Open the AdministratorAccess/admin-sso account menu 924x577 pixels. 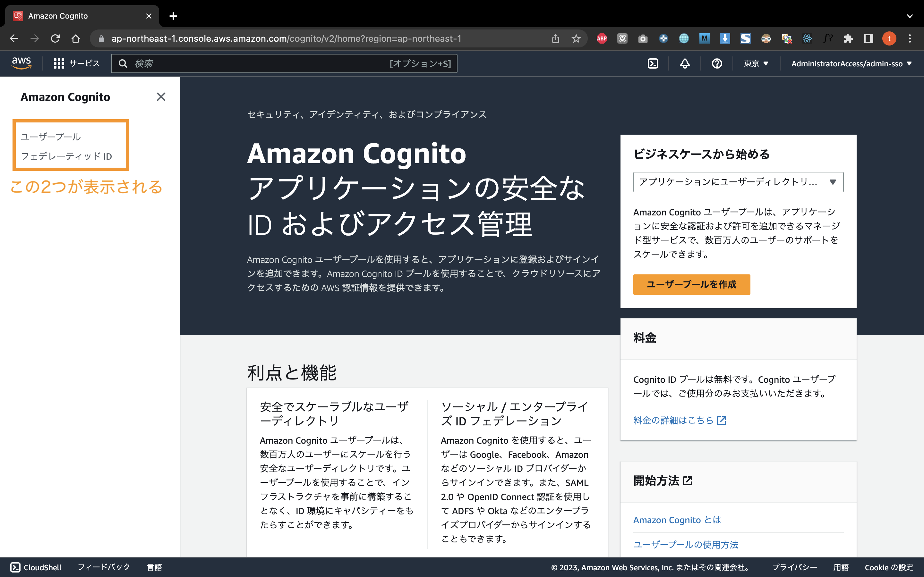point(851,63)
